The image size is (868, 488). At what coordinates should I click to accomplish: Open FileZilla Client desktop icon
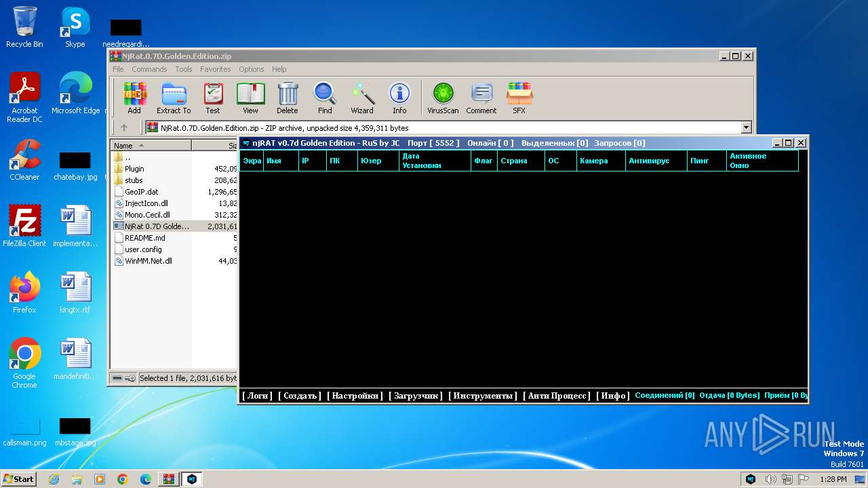(x=24, y=226)
